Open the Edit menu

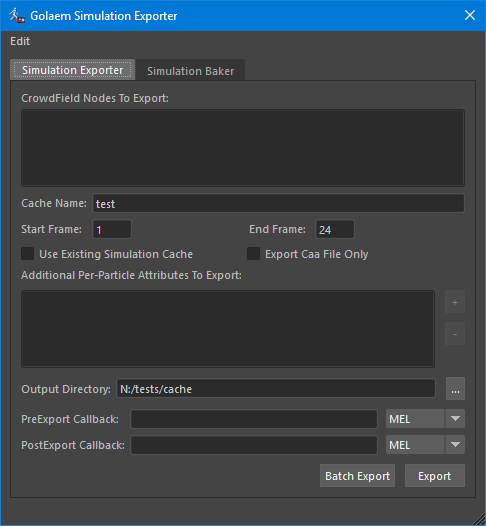(20, 41)
